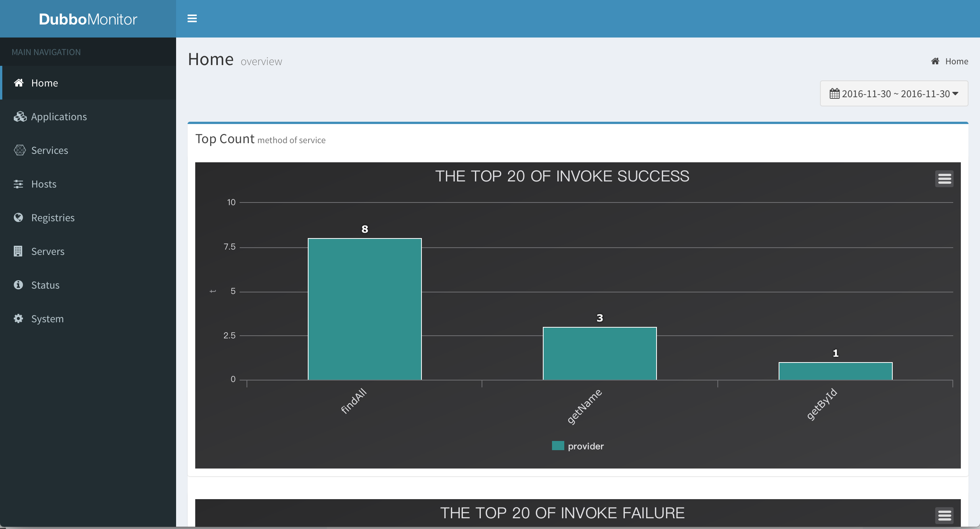This screenshot has width=980, height=529.
Task: Open the date range picker dropdown
Action: 894,93
